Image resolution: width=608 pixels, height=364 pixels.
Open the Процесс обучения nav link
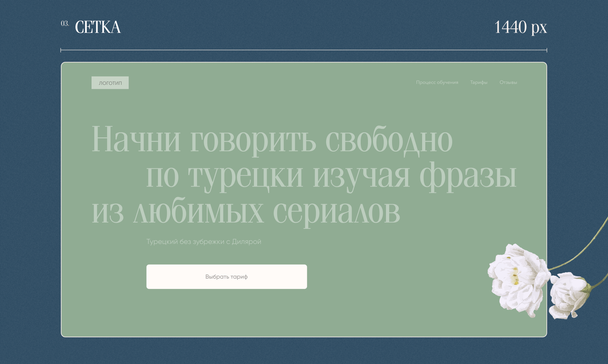tap(437, 82)
